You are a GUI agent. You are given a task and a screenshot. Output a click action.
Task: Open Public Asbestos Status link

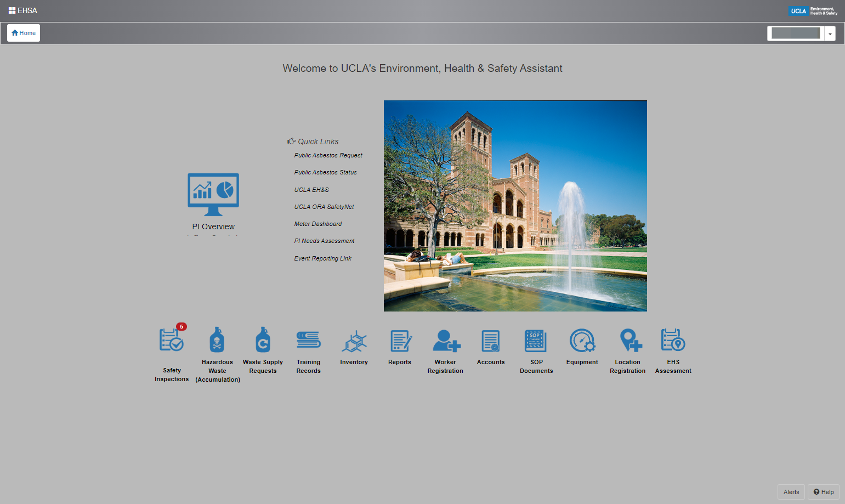pyautogui.click(x=325, y=172)
